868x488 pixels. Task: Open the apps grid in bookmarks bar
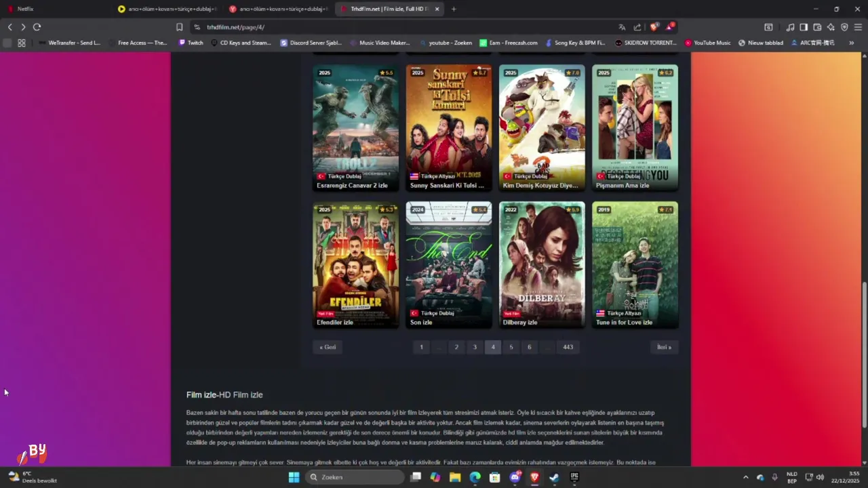(22, 43)
